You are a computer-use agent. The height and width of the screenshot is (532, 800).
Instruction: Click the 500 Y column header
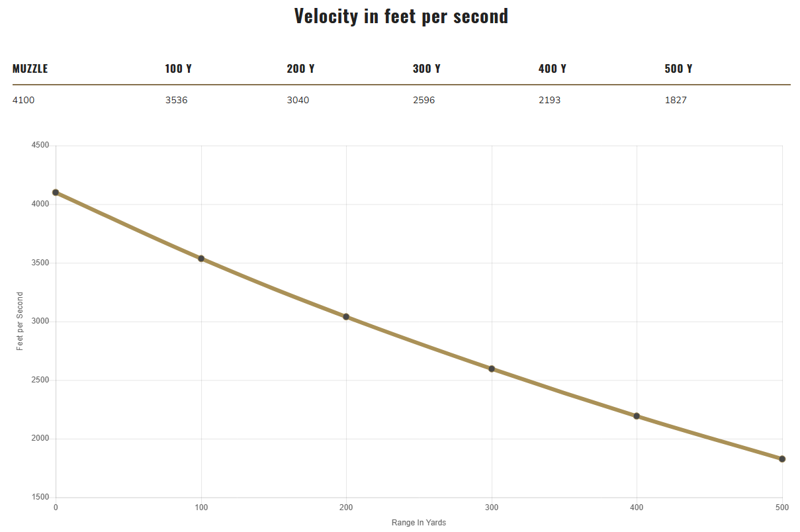click(678, 69)
